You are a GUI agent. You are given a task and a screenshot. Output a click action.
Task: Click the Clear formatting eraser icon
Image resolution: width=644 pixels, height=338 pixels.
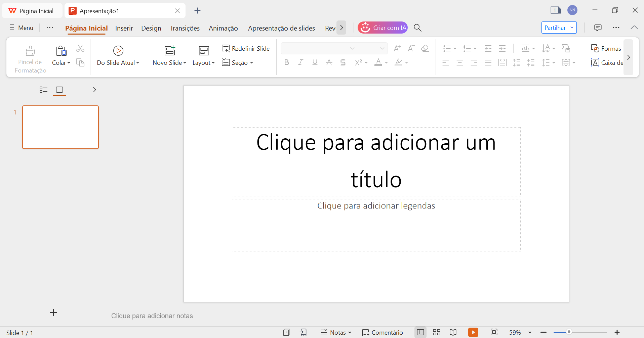click(x=425, y=48)
